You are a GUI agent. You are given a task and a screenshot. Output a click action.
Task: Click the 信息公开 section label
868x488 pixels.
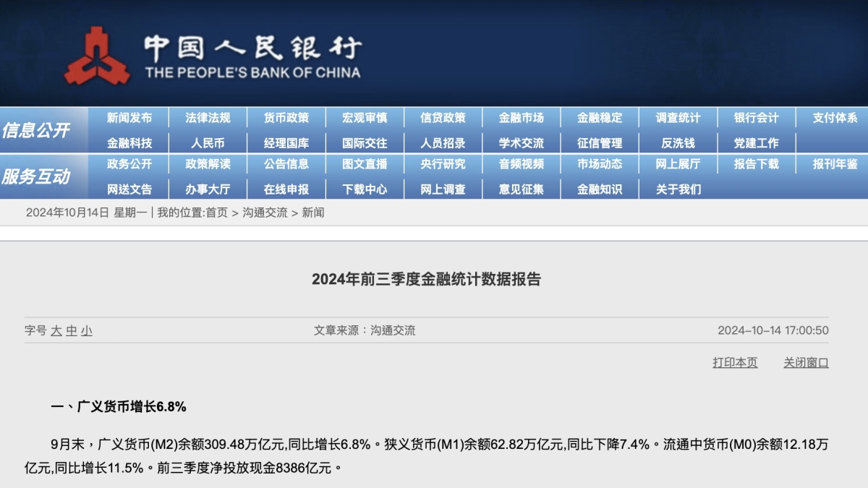coord(36,130)
